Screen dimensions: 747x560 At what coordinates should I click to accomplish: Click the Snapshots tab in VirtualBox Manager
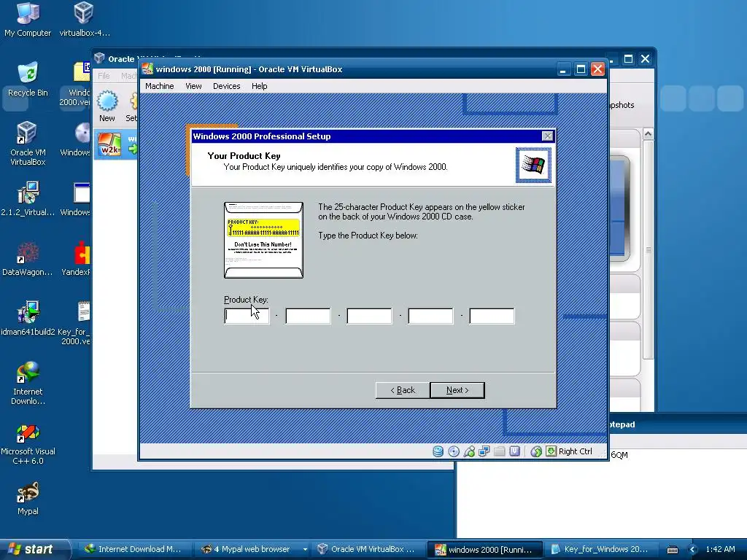point(622,105)
